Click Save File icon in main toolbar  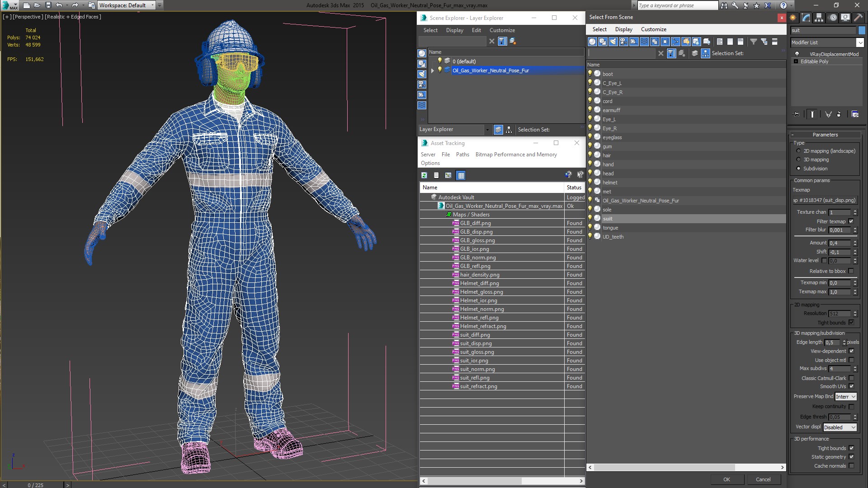coord(48,5)
